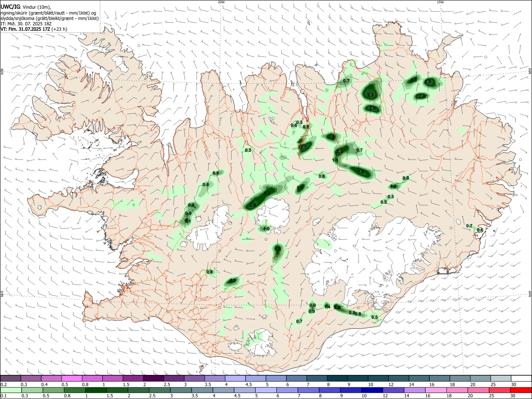Click the 'UWC/IG: Vindur (10m)' title line

[26, 7]
